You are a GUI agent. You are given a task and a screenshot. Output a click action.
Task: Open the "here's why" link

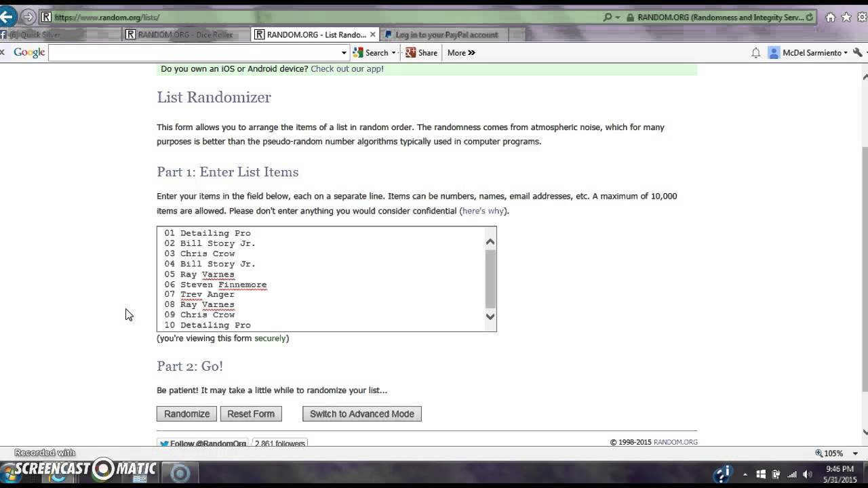point(484,211)
